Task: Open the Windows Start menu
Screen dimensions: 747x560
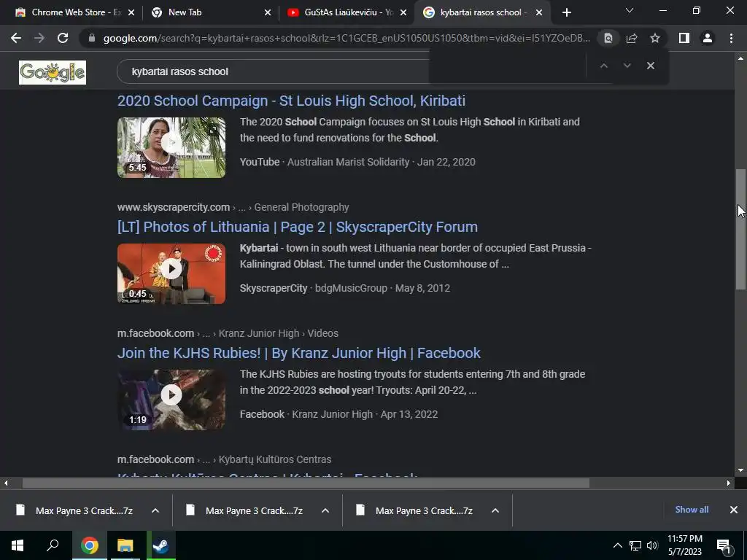Action: (18, 545)
